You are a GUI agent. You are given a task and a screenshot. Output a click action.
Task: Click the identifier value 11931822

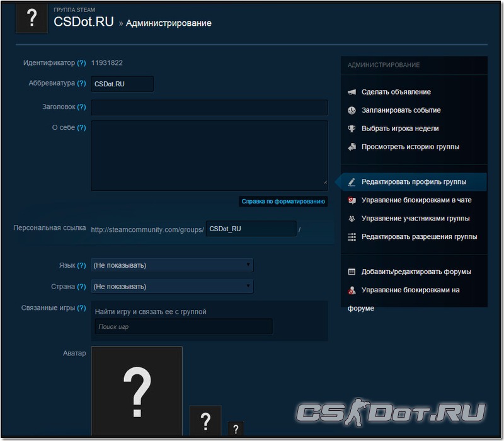point(106,63)
